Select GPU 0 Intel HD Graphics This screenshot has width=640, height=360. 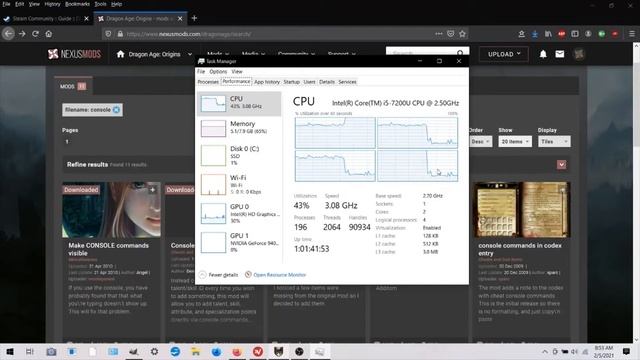click(x=239, y=213)
